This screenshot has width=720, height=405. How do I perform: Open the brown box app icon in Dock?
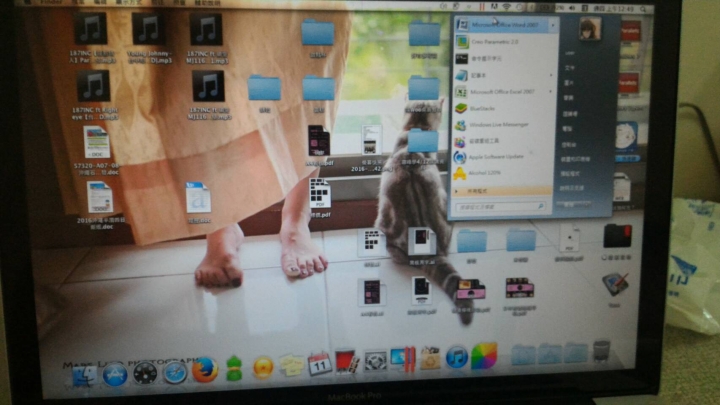click(x=430, y=359)
